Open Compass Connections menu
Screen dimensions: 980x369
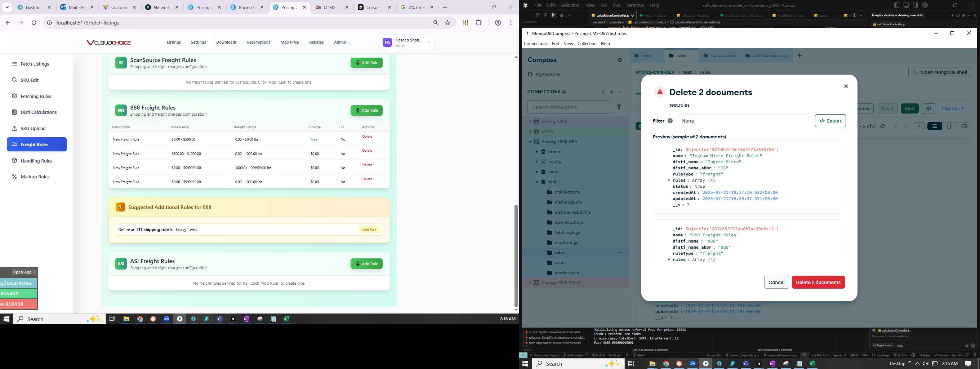535,44
